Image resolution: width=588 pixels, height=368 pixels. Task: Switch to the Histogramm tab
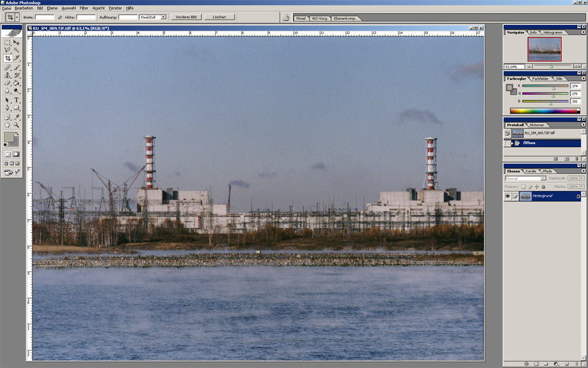pos(553,33)
